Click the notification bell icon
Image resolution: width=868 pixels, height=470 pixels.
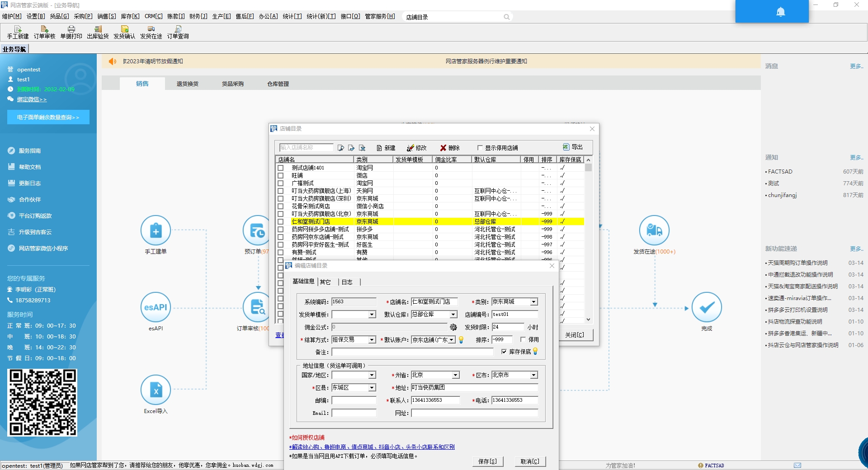click(780, 12)
